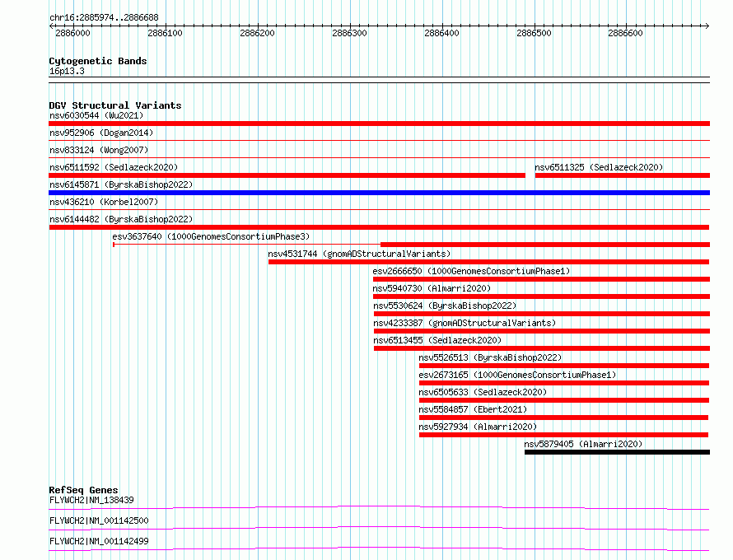Click the nsv5940730 red variant bar
Screen dimensions: 733x560
coord(541,296)
